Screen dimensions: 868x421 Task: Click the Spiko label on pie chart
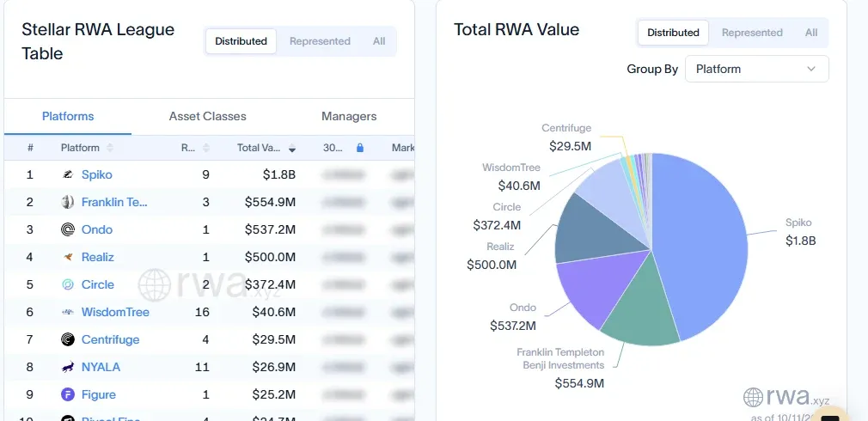[x=798, y=223]
